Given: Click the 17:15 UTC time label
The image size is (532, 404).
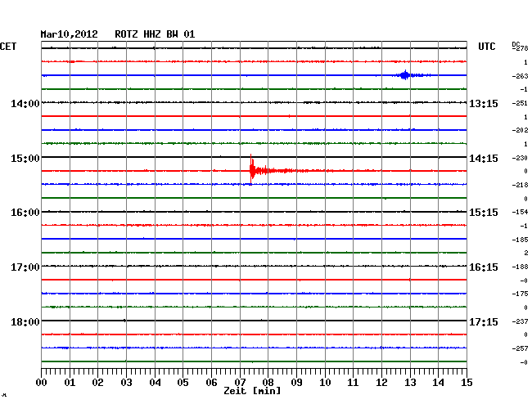Looking at the screenshot, I should tap(484, 321).
